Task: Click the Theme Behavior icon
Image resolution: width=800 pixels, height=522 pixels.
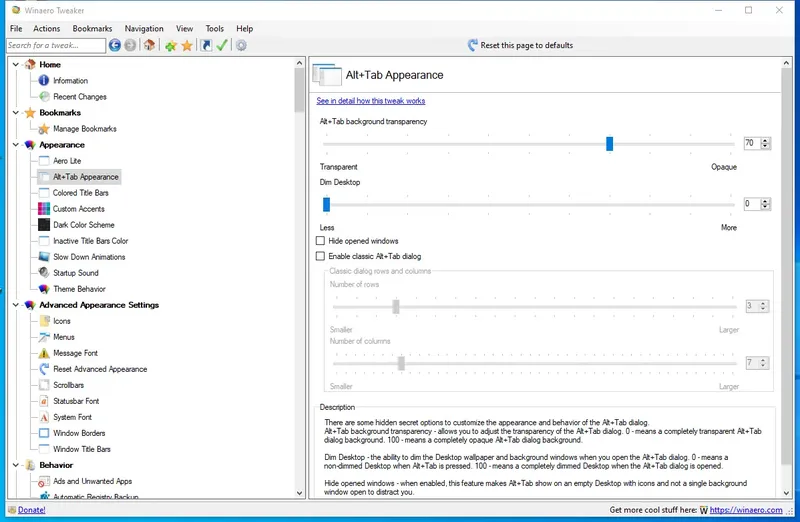Action: tap(44, 289)
